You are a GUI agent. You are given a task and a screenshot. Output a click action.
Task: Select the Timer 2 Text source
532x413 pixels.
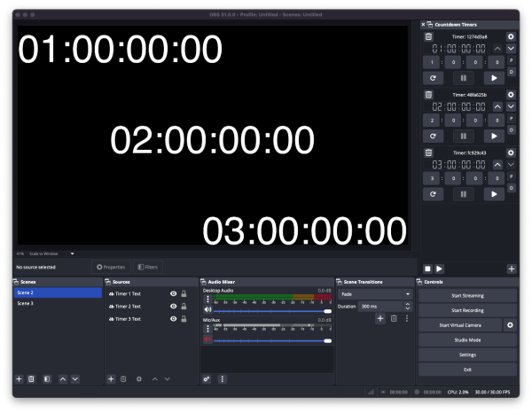pyautogui.click(x=127, y=306)
